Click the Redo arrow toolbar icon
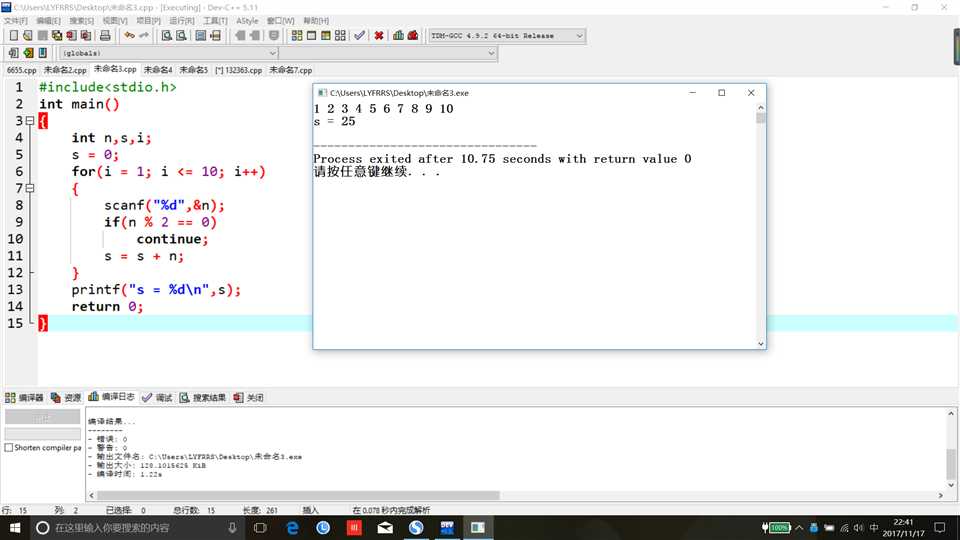The height and width of the screenshot is (540, 960). click(144, 36)
